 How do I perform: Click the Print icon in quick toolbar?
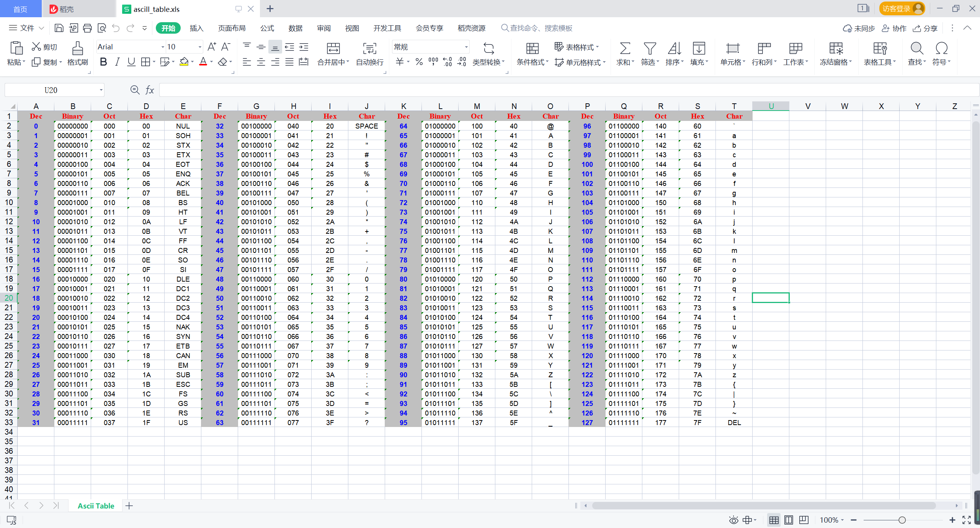click(87, 28)
